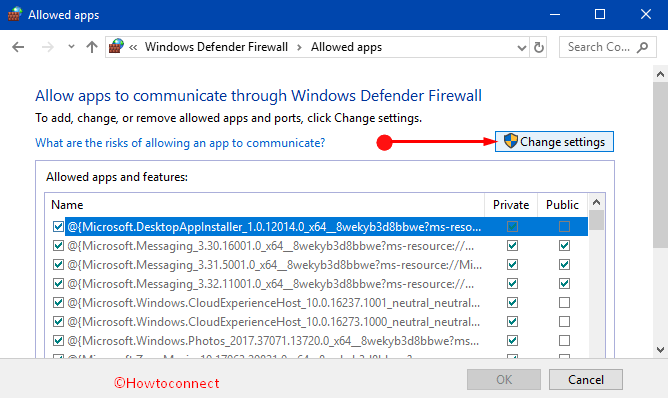Open the risks of allowing an app link
This screenshot has height=398, width=668.
pyautogui.click(x=180, y=143)
